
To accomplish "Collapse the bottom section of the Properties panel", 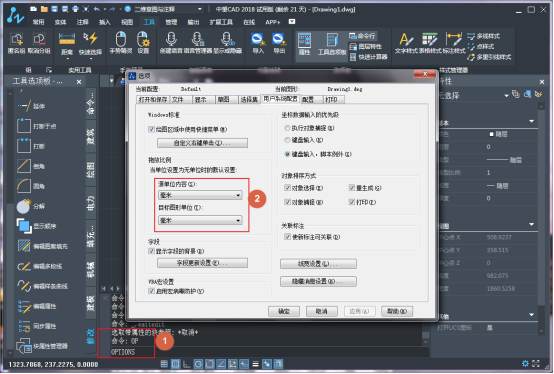I will (531, 315).
